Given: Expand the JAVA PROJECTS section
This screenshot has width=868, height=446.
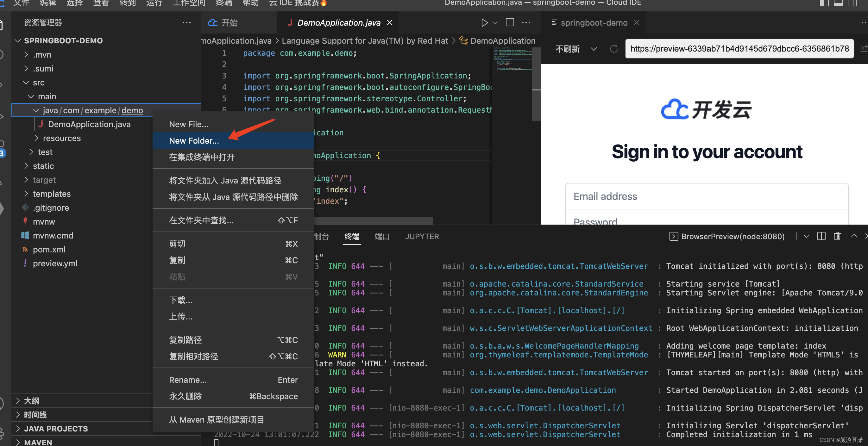Looking at the screenshot, I should tap(56, 429).
